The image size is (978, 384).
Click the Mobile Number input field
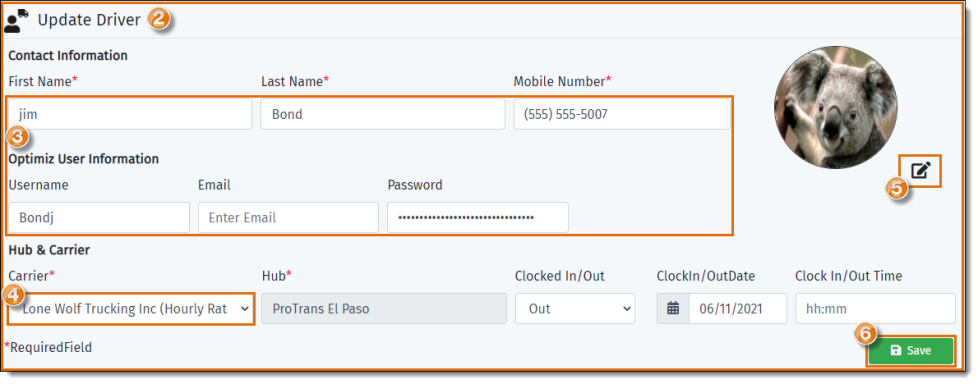[622, 114]
